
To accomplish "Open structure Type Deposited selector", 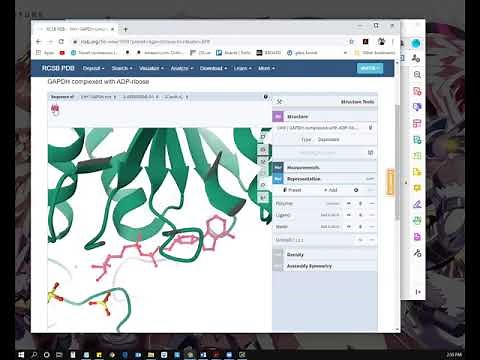I will 325,139.
